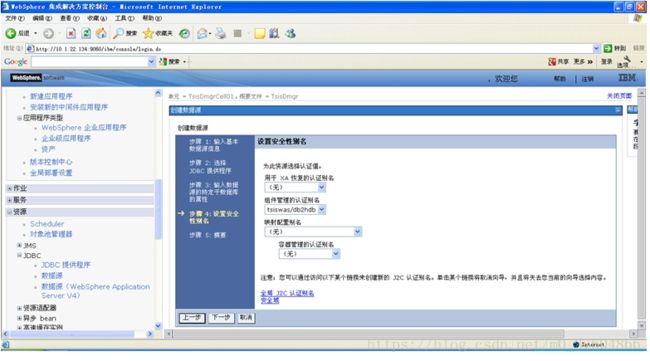The height and width of the screenshot is (361, 650).
Task: Click the Refresh page icon
Action: click(86, 33)
